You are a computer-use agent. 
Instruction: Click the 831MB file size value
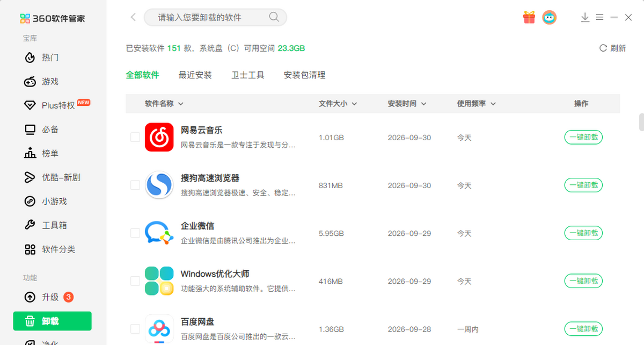(x=331, y=185)
